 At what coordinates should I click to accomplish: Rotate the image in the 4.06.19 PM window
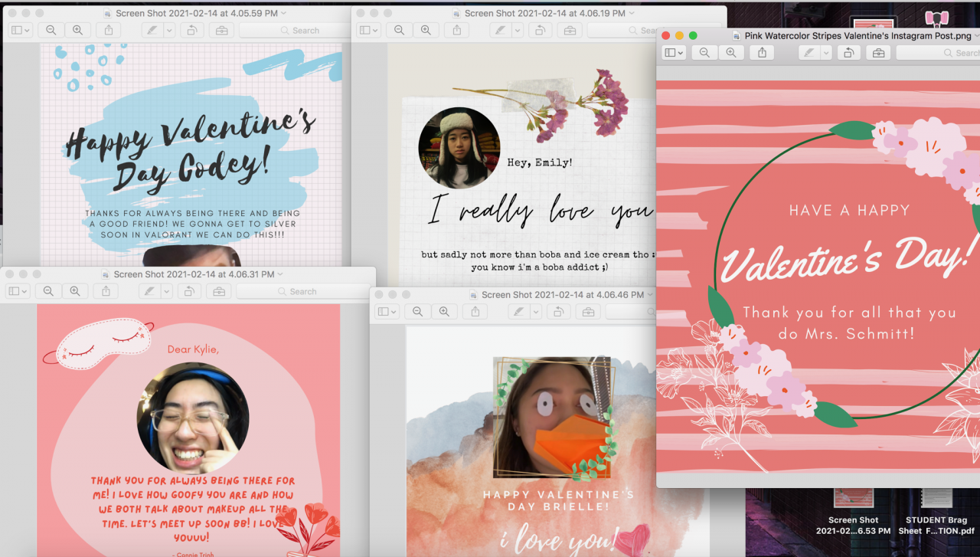[540, 31]
